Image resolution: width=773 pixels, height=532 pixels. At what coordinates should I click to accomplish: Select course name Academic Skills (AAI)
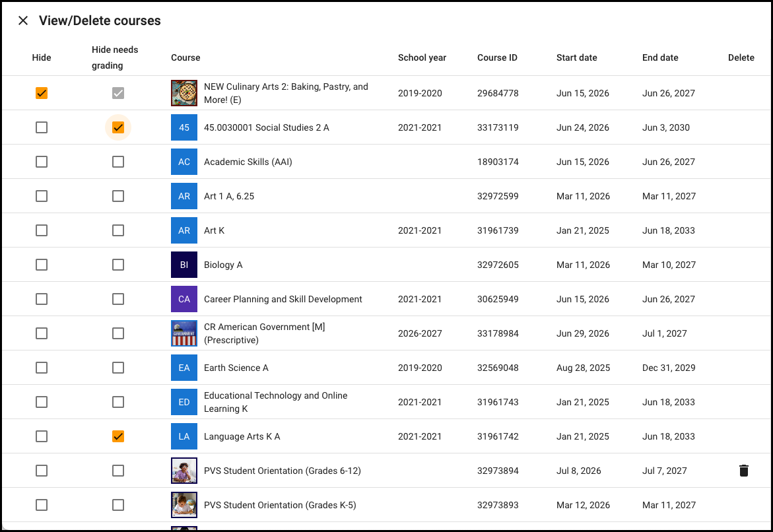tap(248, 162)
